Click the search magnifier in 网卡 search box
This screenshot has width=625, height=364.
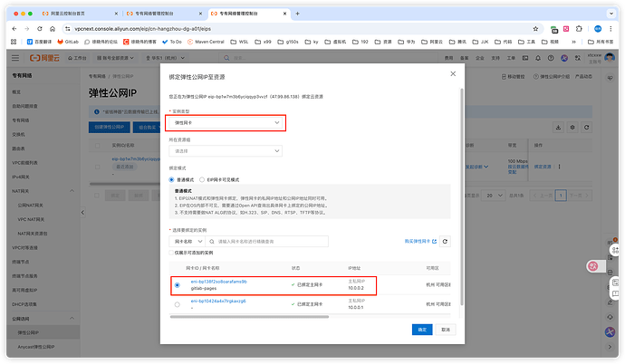213,242
